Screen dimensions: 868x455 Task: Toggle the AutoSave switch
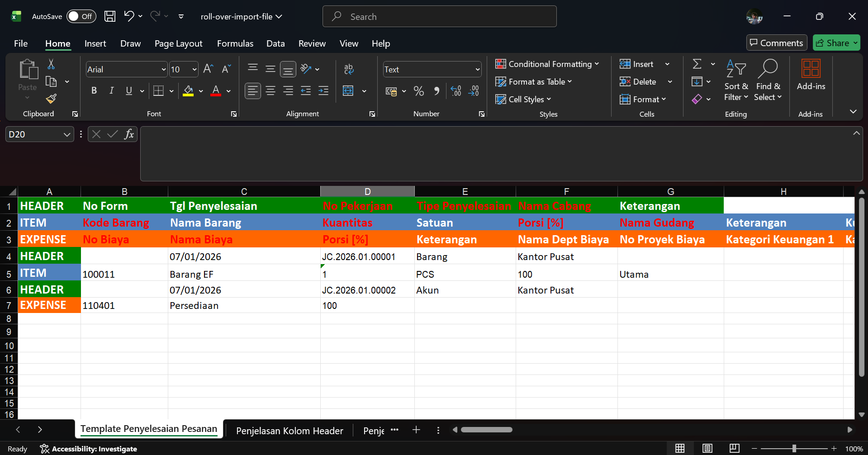click(x=81, y=17)
